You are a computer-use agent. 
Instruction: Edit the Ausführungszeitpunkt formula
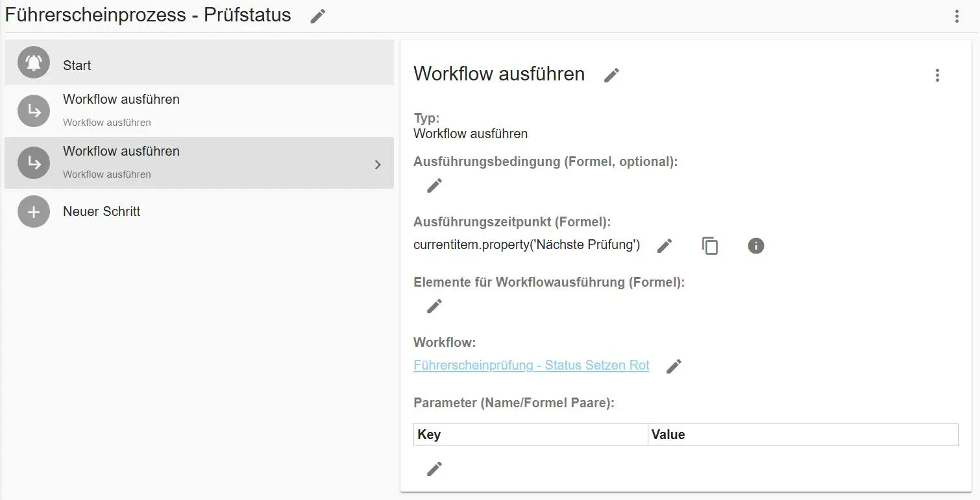point(664,246)
